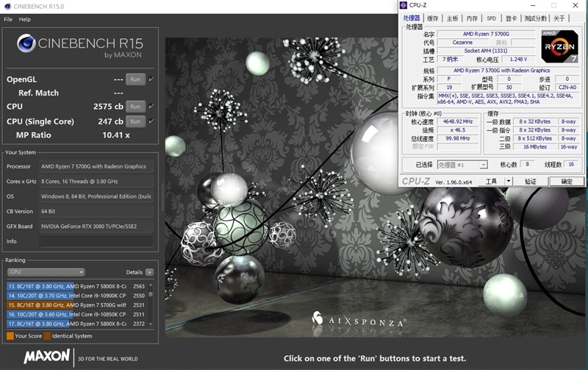The image size is (588, 370).
Task: Click the ranking list scroll up arrow
Action: point(151,285)
